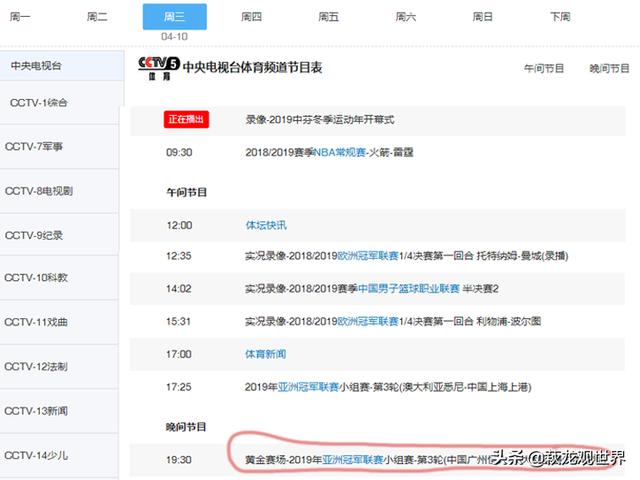Click the 17:25 time cell
The height and width of the screenshot is (480, 640).
pyautogui.click(x=179, y=387)
